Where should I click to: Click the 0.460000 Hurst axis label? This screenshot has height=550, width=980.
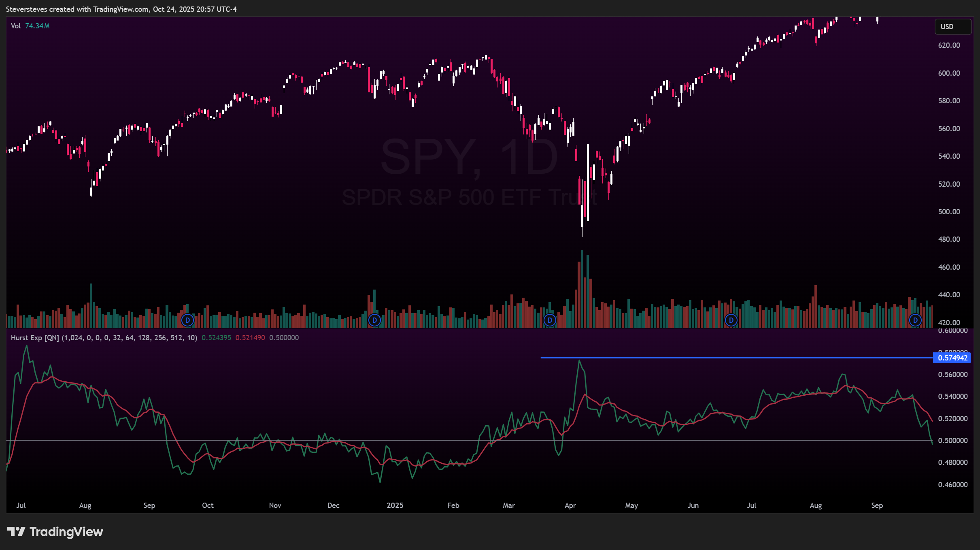(953, 485)
